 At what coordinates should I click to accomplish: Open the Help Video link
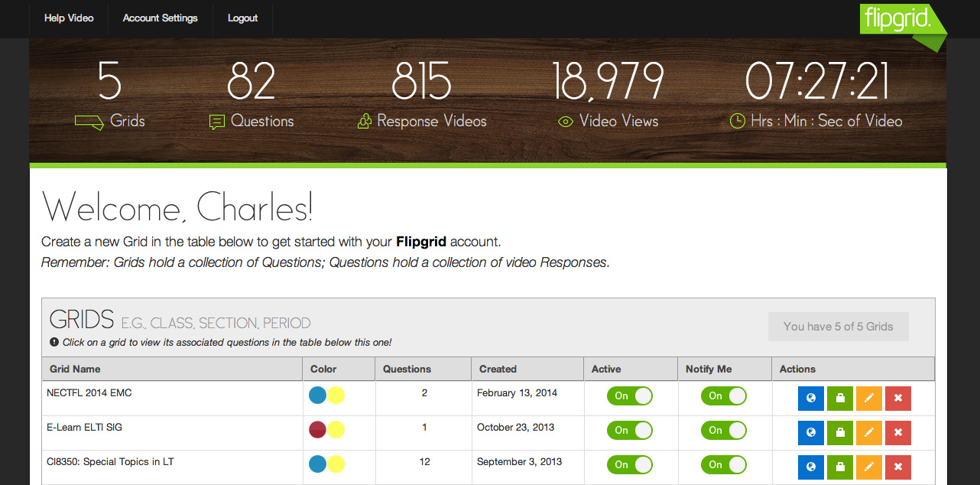click(69, 18)
